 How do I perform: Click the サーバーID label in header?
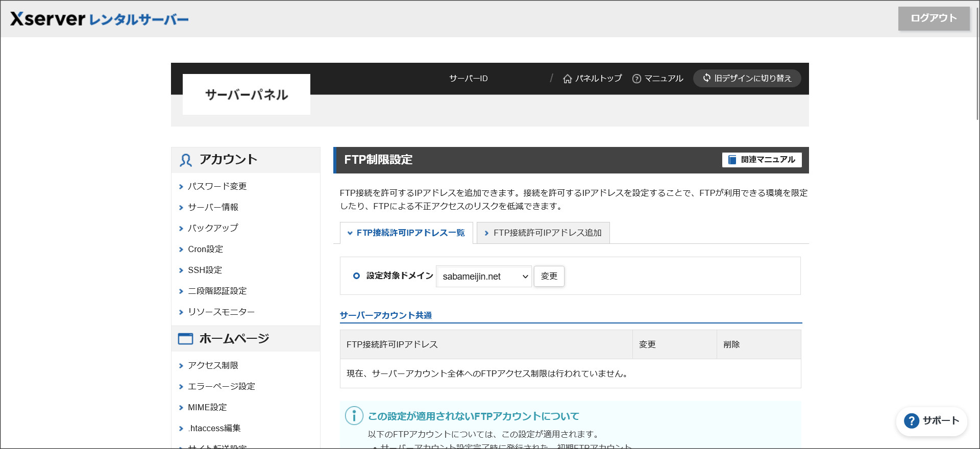click(x=469, y=79)
